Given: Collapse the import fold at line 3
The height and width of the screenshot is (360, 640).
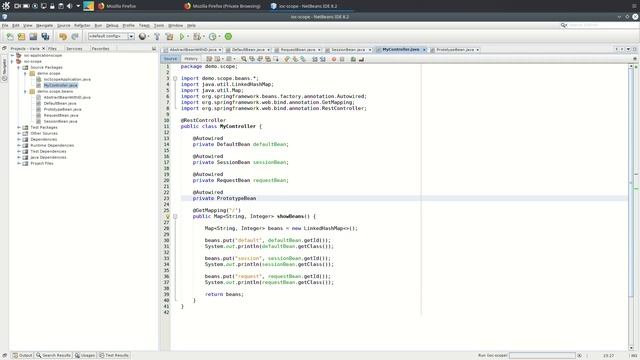Looking at the screenshot, I should pyautogui.click(x=175, y=78).
